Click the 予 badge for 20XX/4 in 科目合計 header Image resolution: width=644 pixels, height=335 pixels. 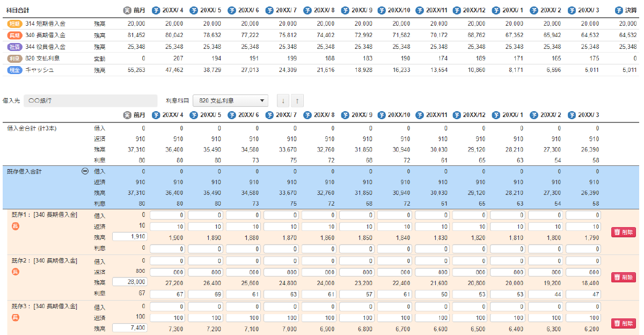click(x=156, y=10)
